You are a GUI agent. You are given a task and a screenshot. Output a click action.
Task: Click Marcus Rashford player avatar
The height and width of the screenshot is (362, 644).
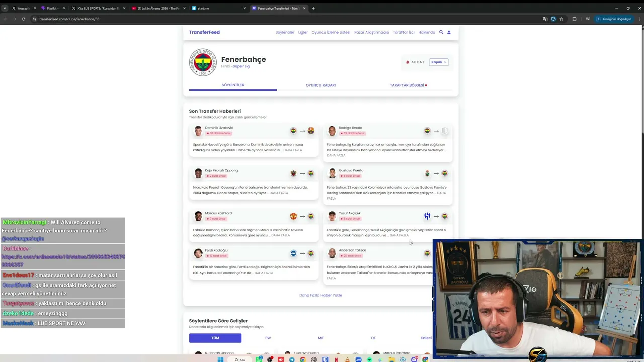coord(198,216)
